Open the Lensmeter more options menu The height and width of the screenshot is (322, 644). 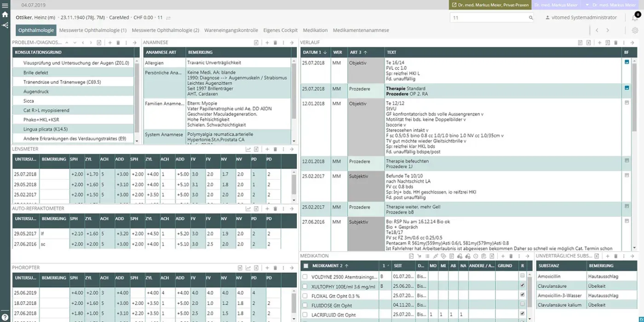pyautogui.click(x=283, y=149)
